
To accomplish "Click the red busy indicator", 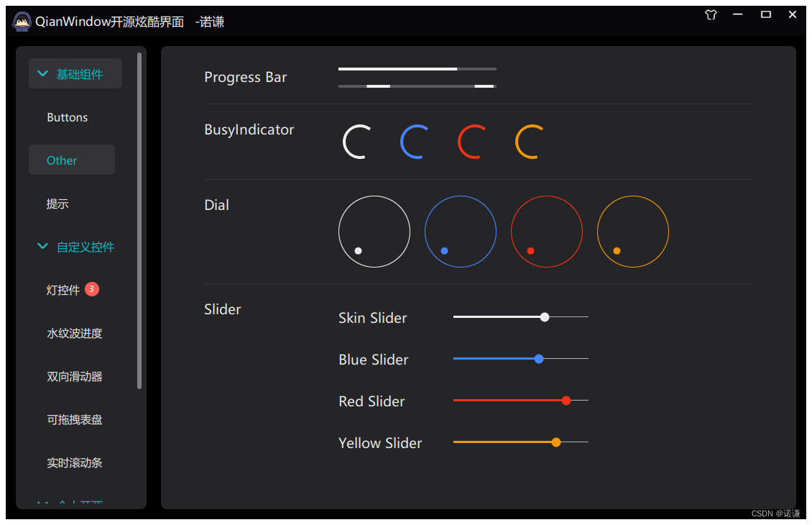I will [472, 142].
